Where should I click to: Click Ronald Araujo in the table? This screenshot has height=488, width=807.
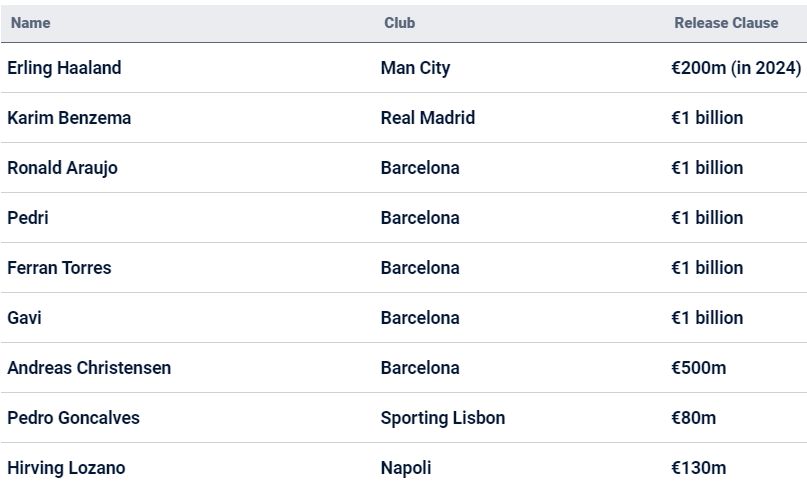[62, 168]
